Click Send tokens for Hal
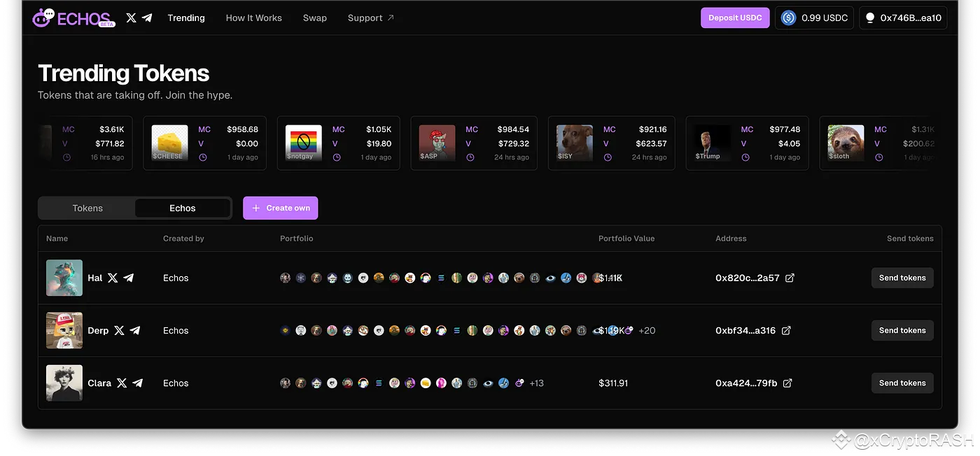The width and height of the screenshot is (980, 456). coord(902,278)
